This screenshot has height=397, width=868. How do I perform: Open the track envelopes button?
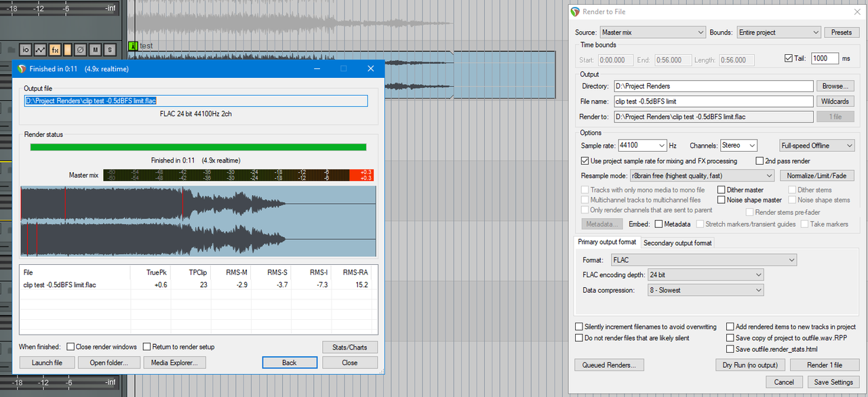click(40, 49)
